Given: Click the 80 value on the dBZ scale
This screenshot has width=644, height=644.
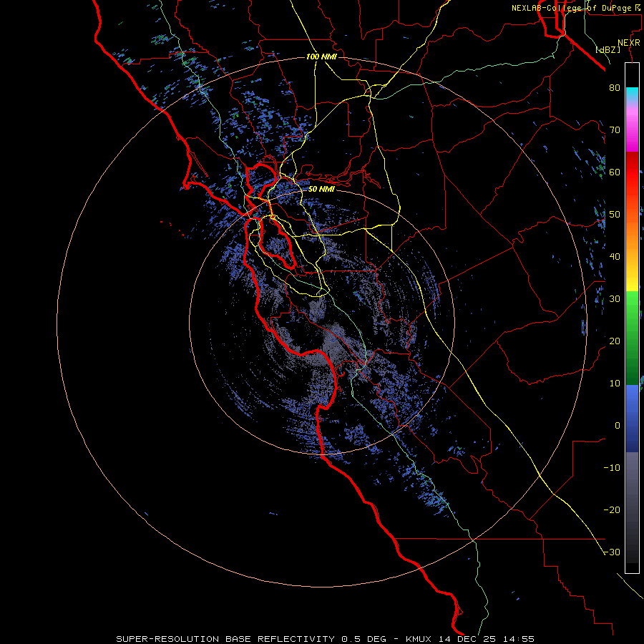Looking at the screenshot, I should pos(615,87).
